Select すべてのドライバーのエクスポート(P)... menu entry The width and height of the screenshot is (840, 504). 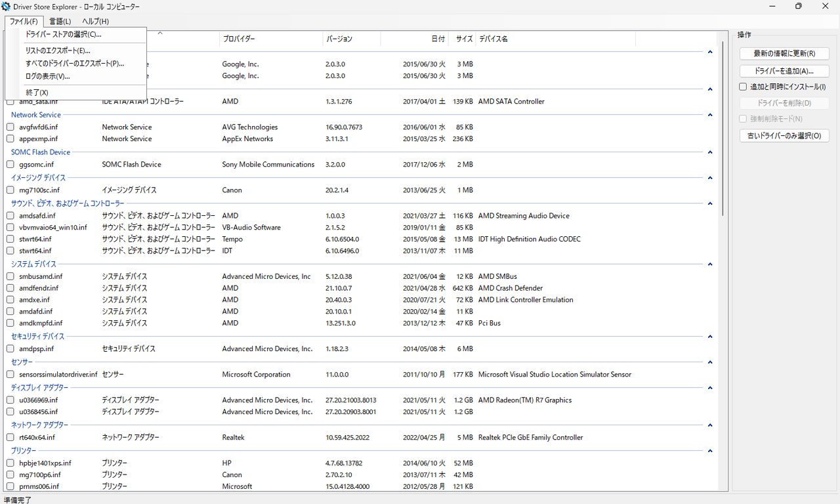75,64
